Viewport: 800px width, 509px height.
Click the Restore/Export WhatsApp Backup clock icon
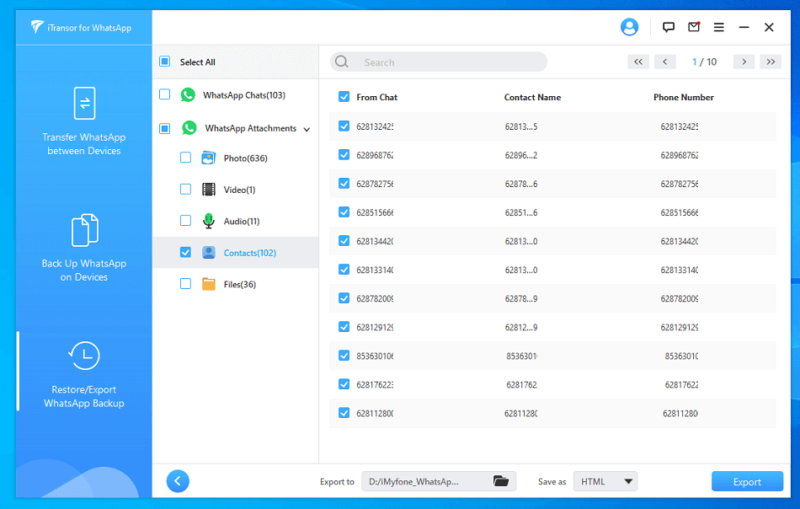point(84,355)
